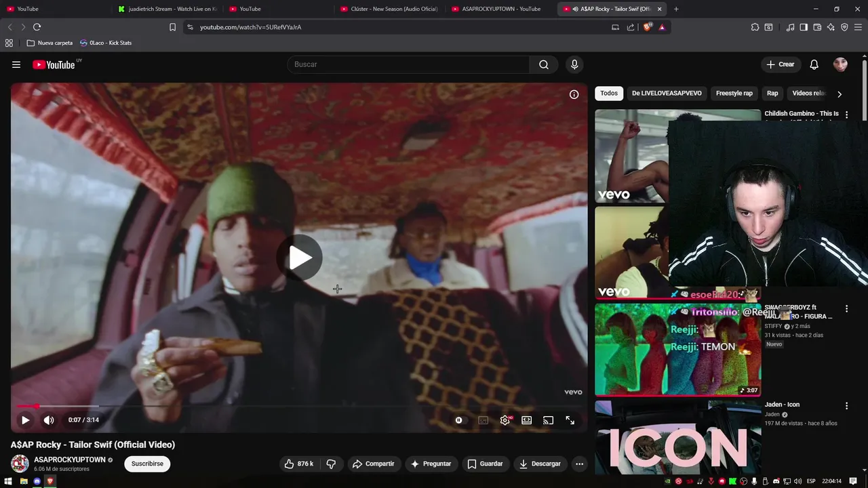The image size is (868, 488).
Task: Select the Todos filter chip
Action: (x=609, y=94)
